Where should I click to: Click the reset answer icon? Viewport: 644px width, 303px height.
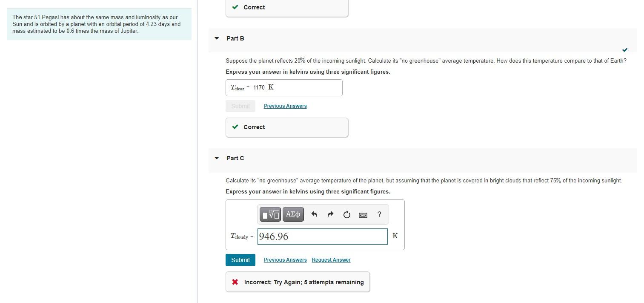pyautogui.click(x=346, y=214)
